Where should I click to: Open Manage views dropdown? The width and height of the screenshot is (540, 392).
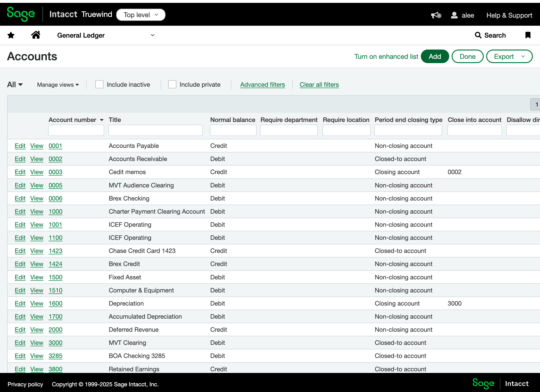pyautogui.click(x=58, y=85)
